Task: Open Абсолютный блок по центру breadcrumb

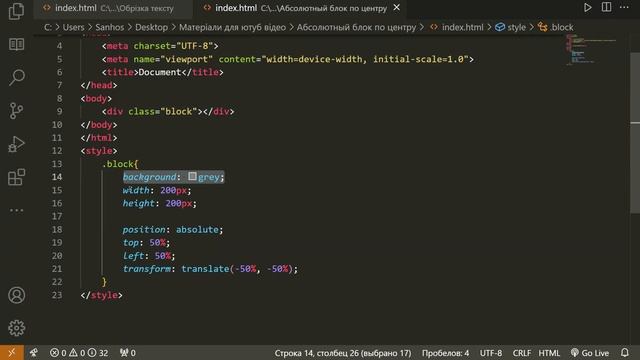Action: tap(356, 27)
